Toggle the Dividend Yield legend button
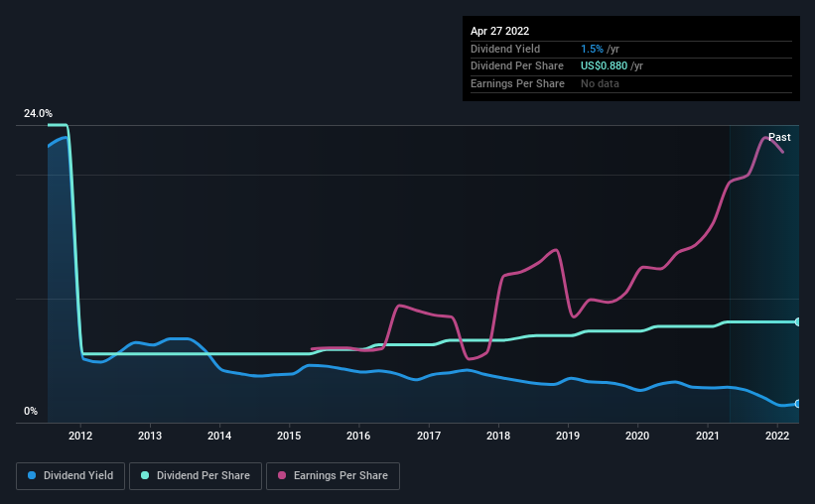Image resolution: width=815 pixels, height=504 pixels. 70,475
